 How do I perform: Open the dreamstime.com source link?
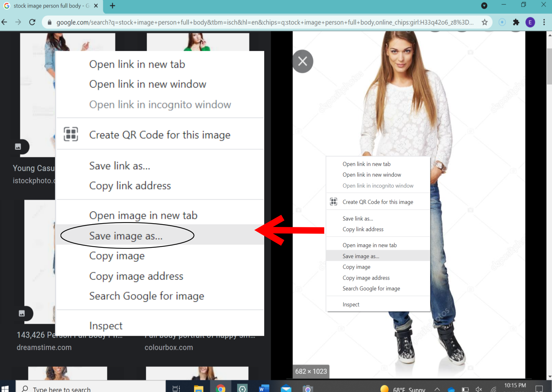click(44, 348)
